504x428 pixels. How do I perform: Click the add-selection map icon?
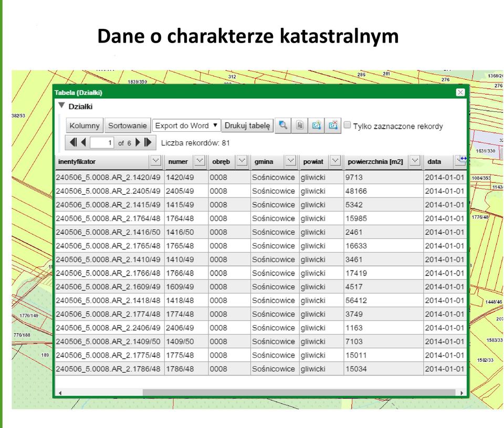316,126
